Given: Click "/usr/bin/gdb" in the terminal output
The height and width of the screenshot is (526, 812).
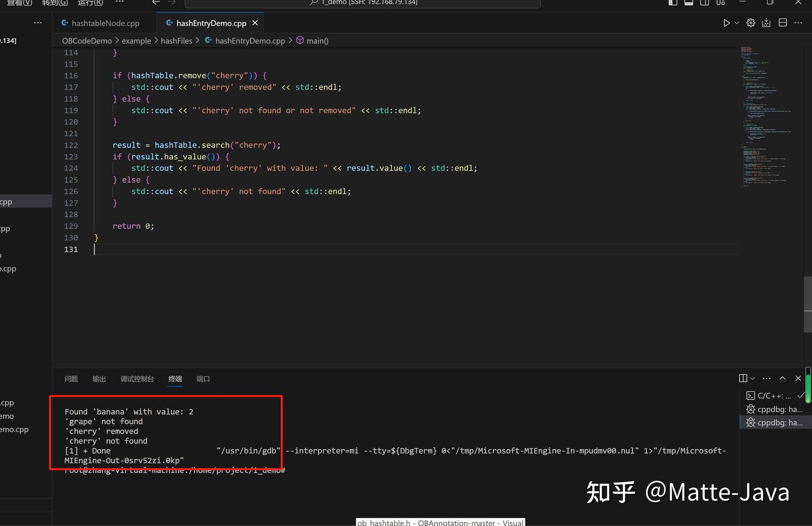Looking at the screenshot, I should point(249,451).
